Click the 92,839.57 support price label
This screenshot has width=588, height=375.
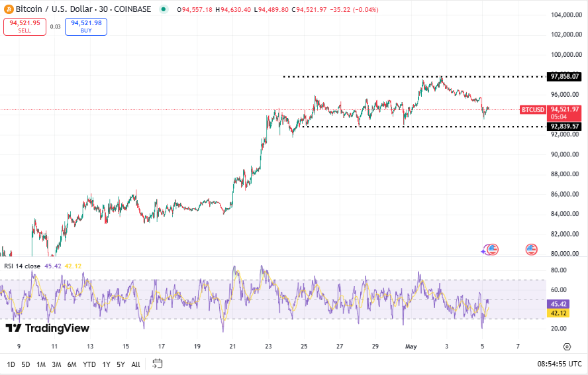[x=564, y=127]
